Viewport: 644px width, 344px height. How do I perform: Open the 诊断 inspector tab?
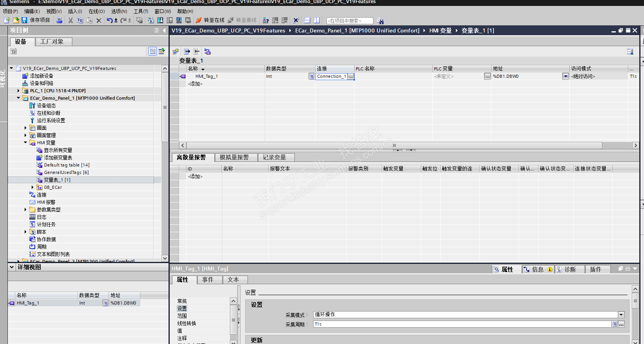[570, 269]
